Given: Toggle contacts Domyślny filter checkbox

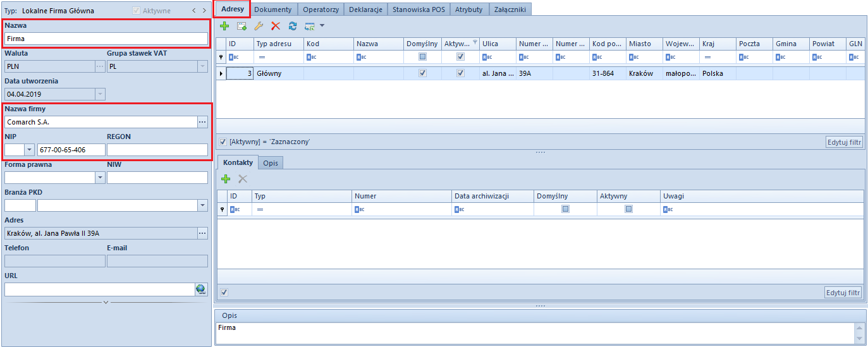Looking at the screenshot, I should pyautogui.click(x=565, y=209).
